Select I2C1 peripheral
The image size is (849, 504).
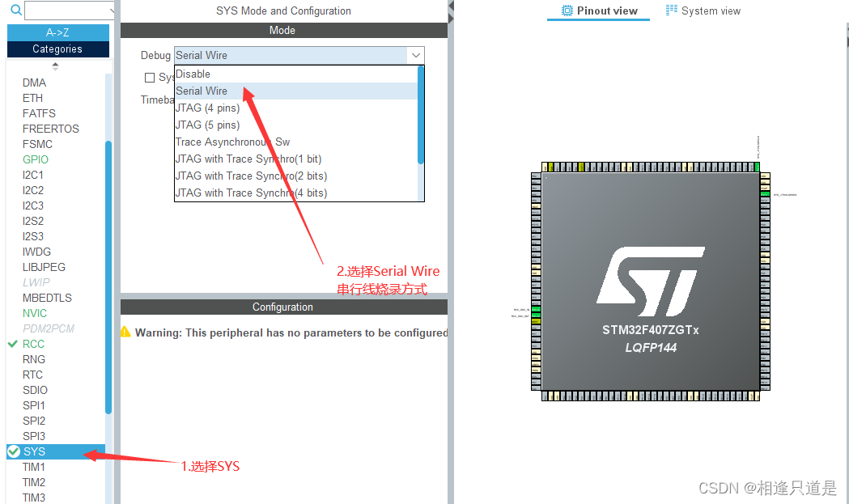(x=32, y=175)
